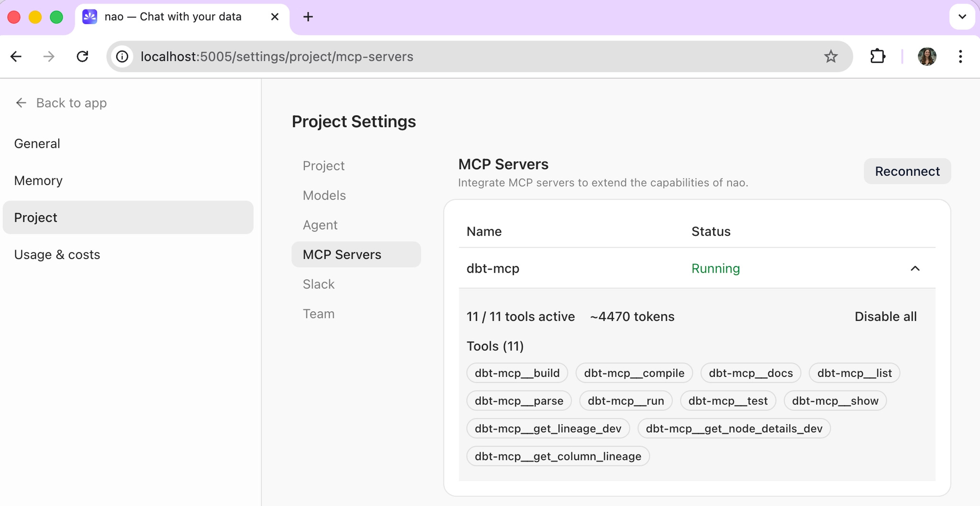Click the MCP Servers heading
Image resolution: width=980 pixels, height=506 pixels.
click(x=503, y=164)
